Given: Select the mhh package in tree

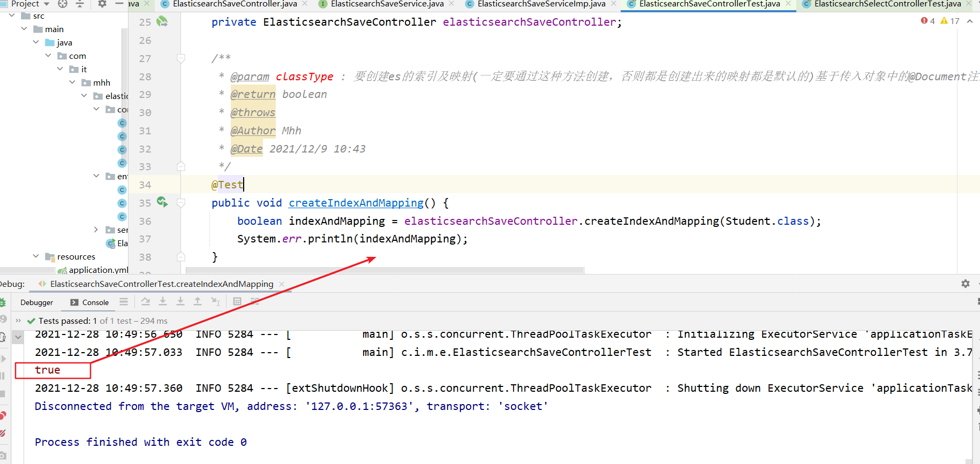Looking at the screenshot, I should 101,82.
